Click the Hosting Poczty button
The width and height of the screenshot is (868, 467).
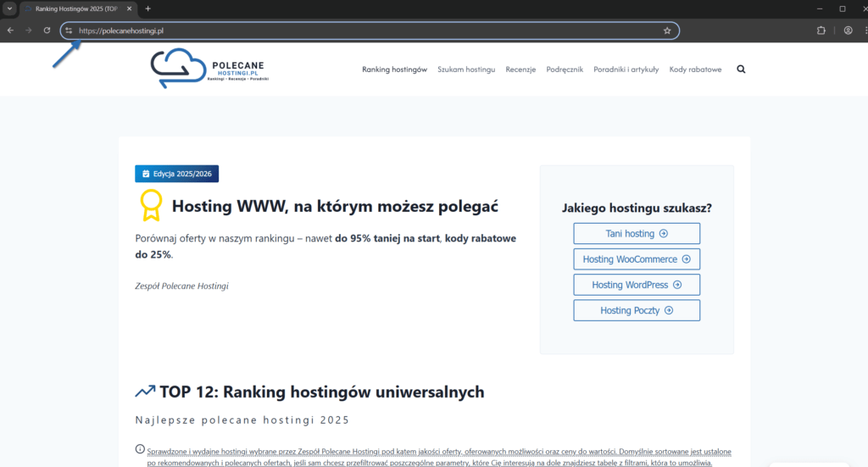[637, 310]
